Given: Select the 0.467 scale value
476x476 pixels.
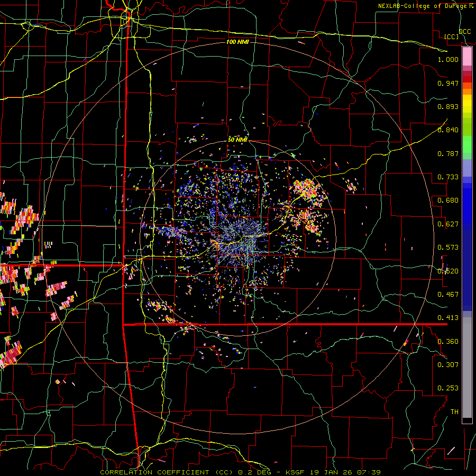Looking at the screenshot, I should click(x=448, y=295).
